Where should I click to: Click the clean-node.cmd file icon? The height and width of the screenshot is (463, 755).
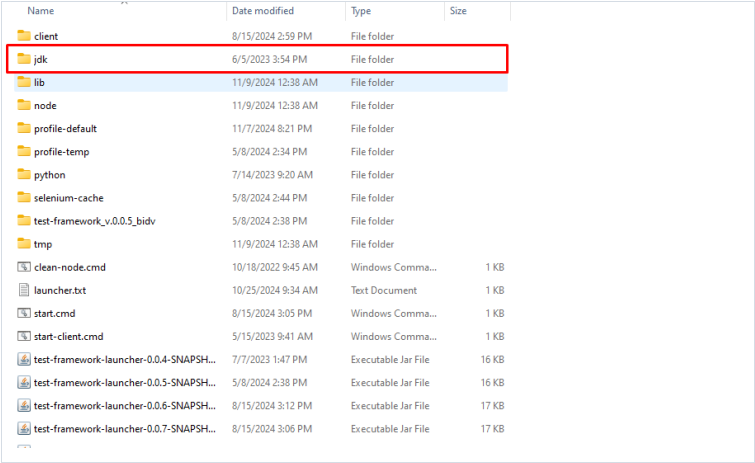pyautogui.click(x=25, y=267)
